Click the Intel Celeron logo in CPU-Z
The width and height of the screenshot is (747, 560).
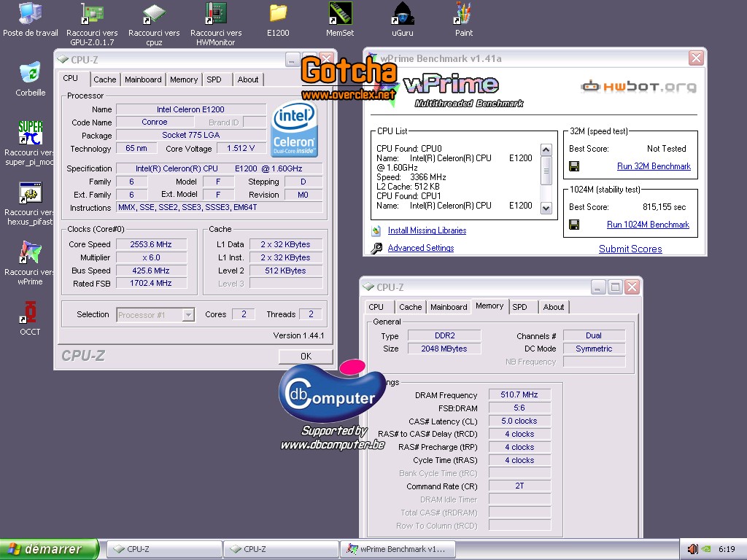pos(294,129)
